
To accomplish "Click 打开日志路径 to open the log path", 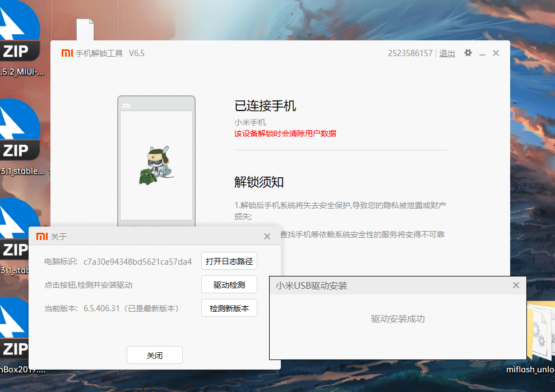I will pos(229,261).
